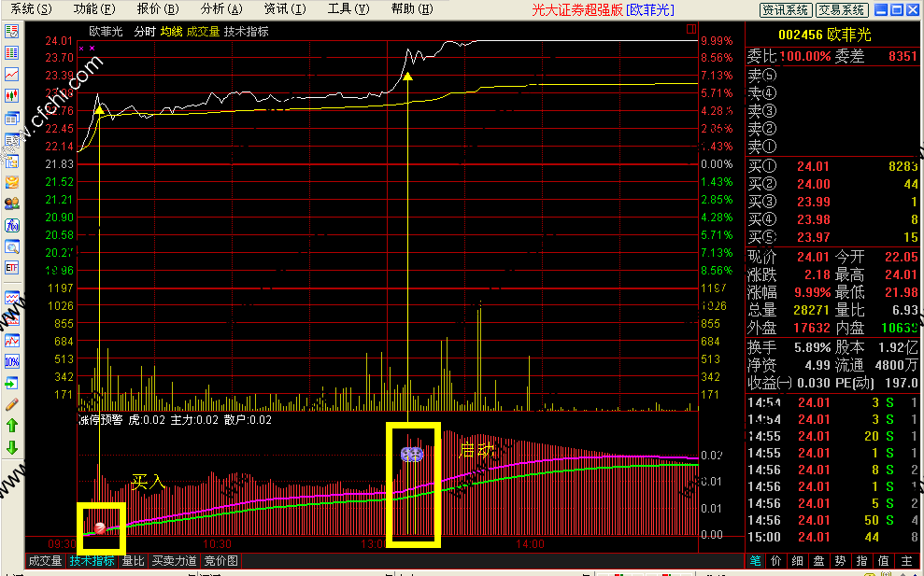The image size is (924, 576).
Task: Open the 系统(S) menu
Action: coord(31,9)
